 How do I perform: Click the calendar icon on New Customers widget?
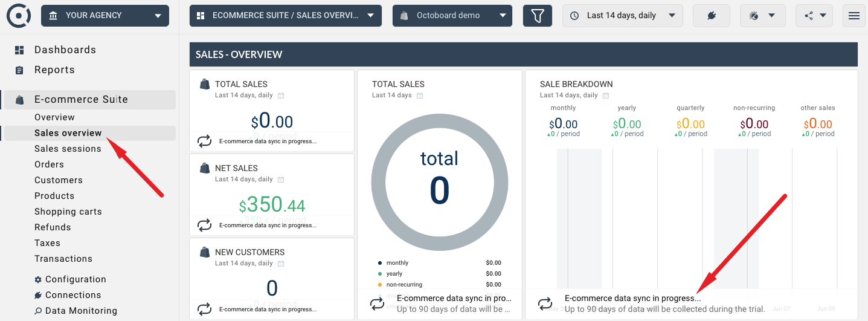[x=281, y=264]
